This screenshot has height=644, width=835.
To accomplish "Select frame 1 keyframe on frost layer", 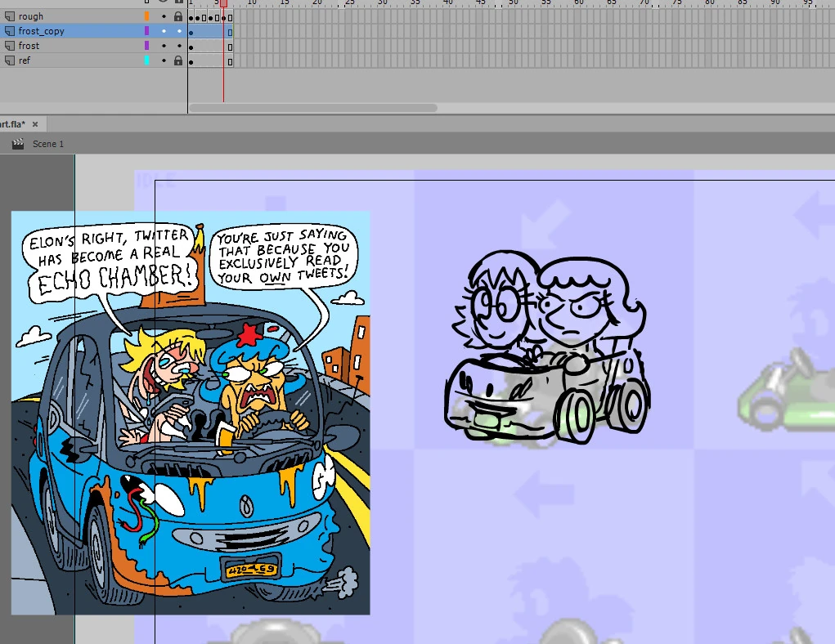I will [191, 47].
